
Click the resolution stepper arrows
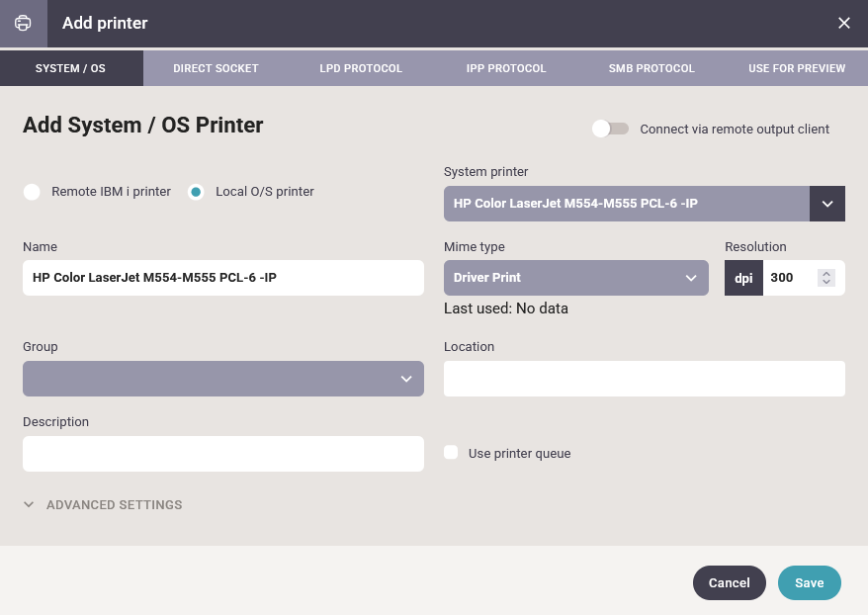[x=826, y=278]
